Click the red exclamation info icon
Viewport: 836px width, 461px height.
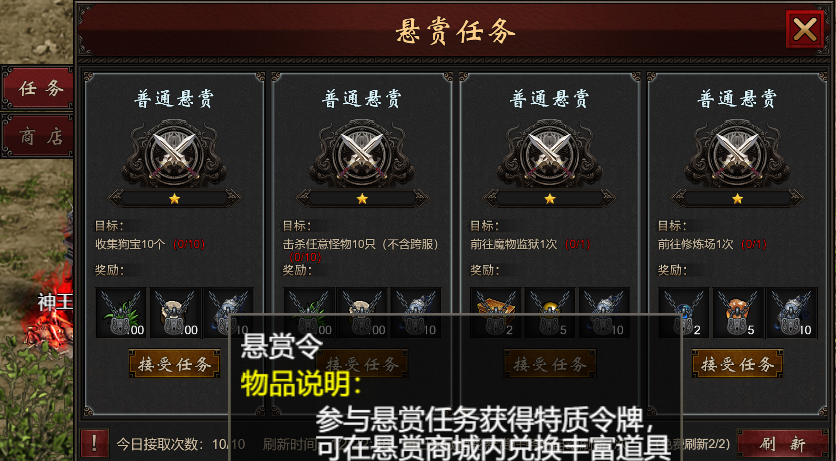click(x=94, y=443)
